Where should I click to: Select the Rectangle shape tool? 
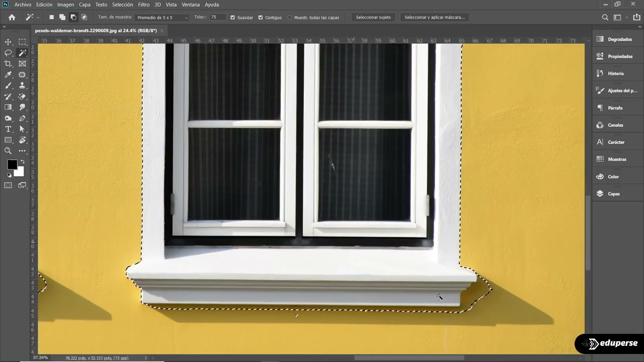8,140
